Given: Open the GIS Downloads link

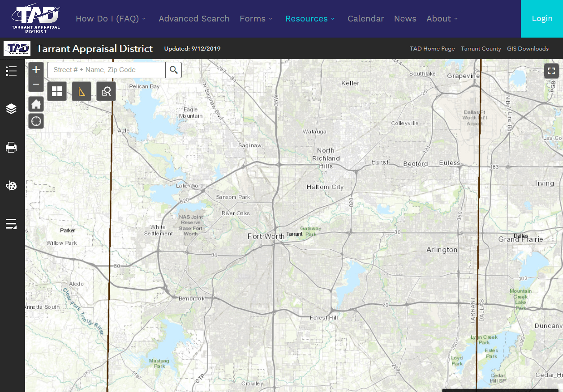Looking at the screenshot, I should (528, 48).
